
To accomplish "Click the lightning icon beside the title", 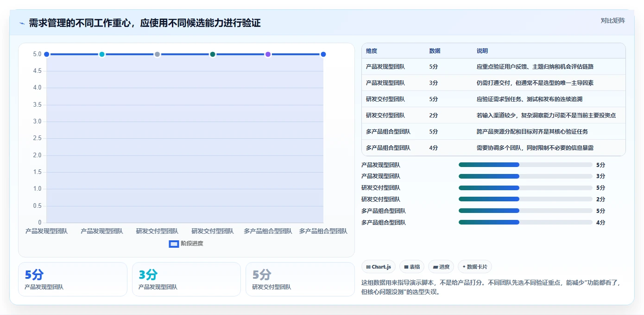I will pos(22,23).
